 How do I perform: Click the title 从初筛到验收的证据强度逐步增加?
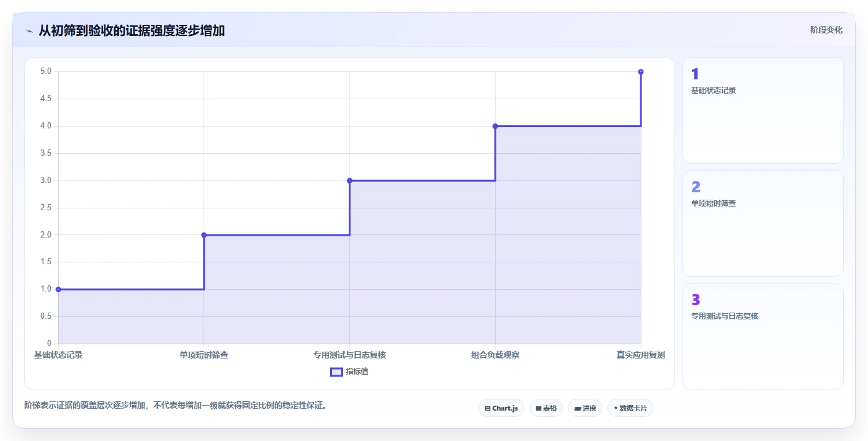[132, 30]
